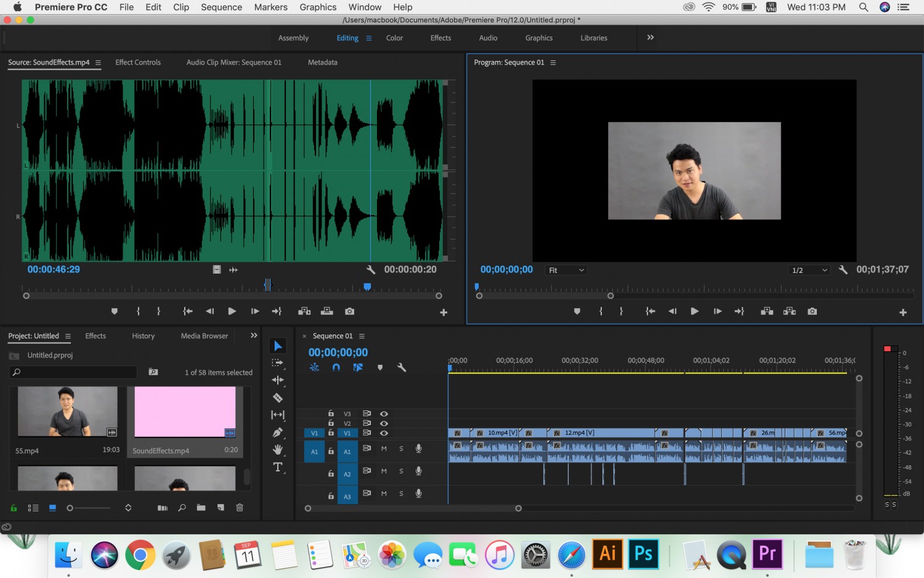This screenshot has height=578, width=924.
Task: Add a marker in the Sequence 01 timeline
Action: (x=380, y=367)
